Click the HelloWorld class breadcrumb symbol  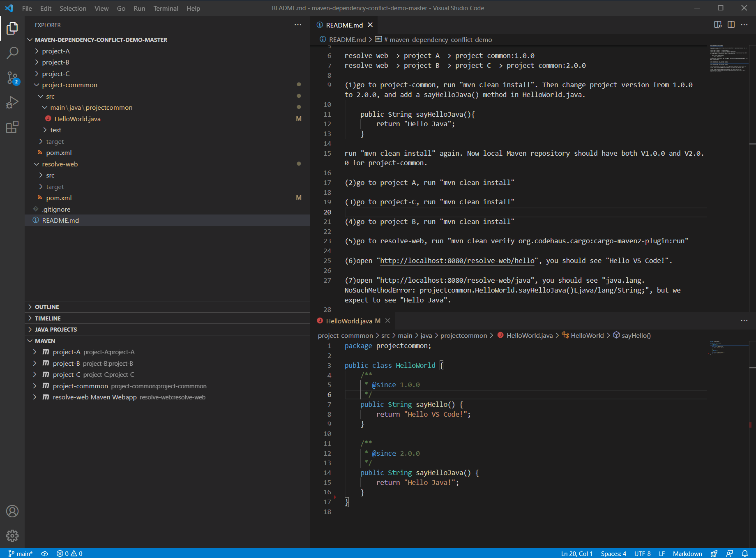click(x=583, y=335)
